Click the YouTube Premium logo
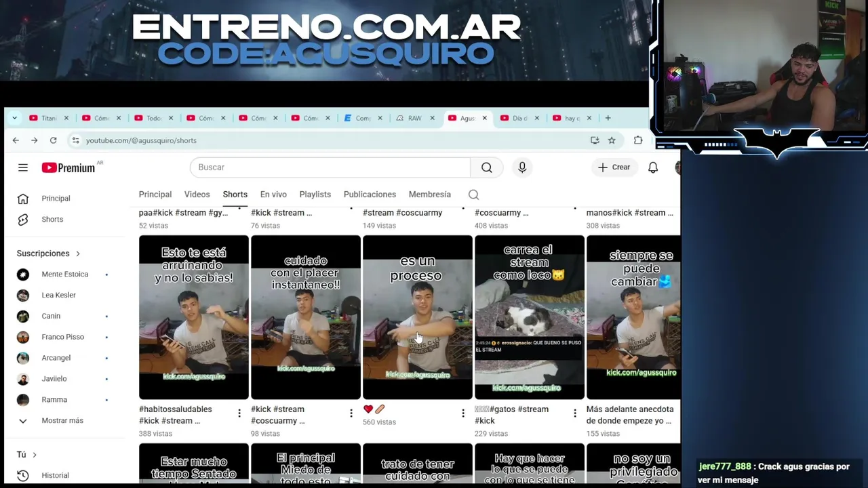This screenshot has height=488, width=868. pyautogui.click(x=68, y=167)
